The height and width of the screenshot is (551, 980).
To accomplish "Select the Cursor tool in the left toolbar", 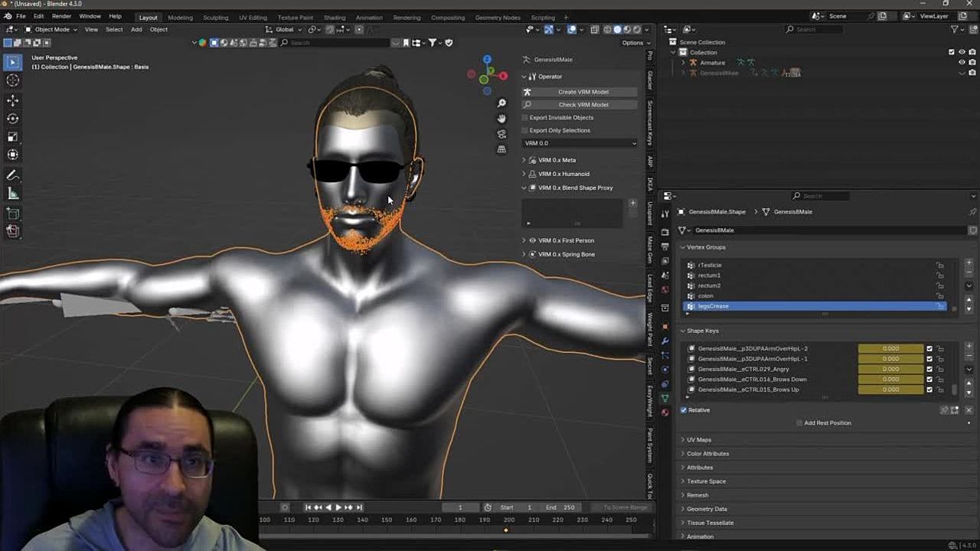I will pos(13,80).
